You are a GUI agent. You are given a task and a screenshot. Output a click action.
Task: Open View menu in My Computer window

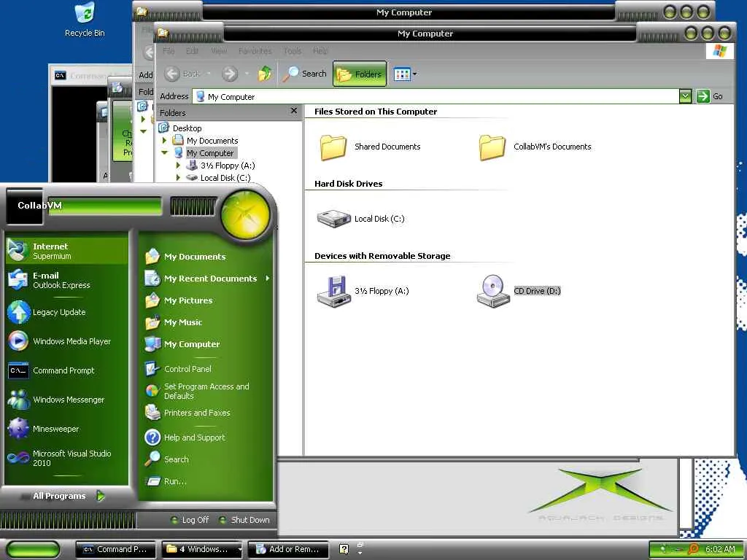pos(219,50)
